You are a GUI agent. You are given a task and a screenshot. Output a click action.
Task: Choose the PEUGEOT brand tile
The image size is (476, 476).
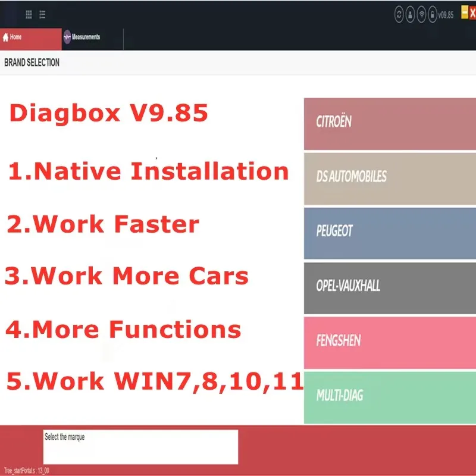tap(390, 233)
